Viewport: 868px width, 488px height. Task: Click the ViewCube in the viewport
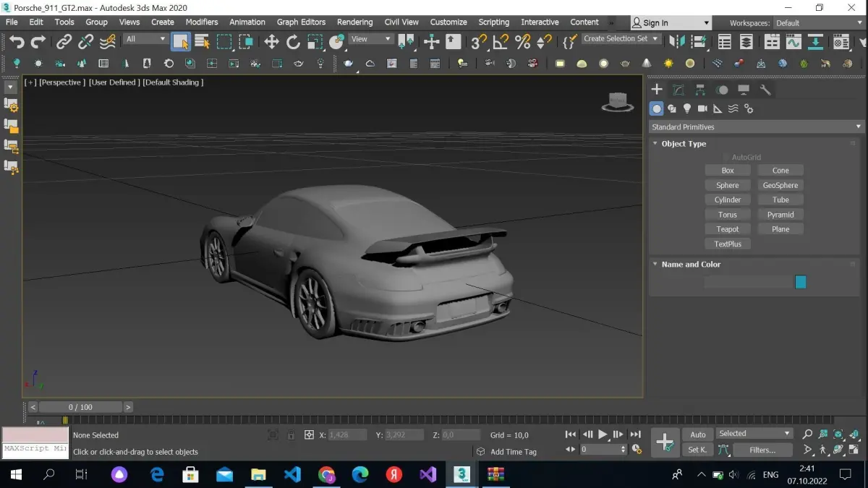point(617,102)
